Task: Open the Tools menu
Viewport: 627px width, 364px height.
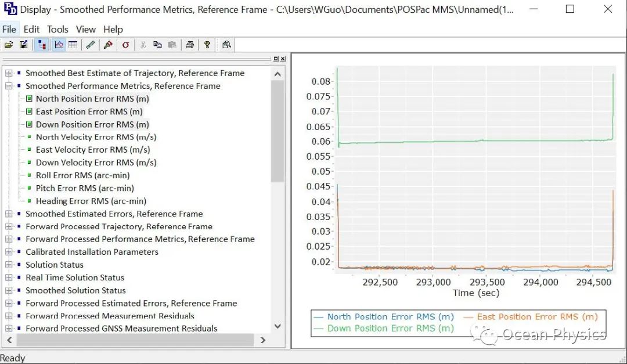Action: tap(57, 29)
